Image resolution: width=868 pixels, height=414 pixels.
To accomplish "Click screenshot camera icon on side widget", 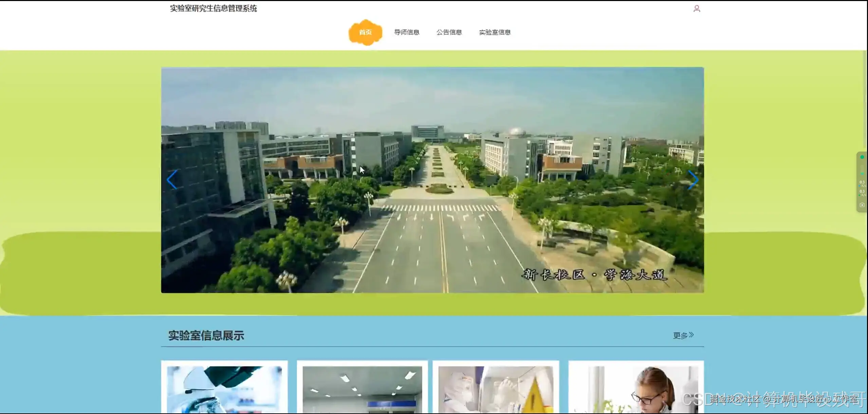I will coord(862,205).
